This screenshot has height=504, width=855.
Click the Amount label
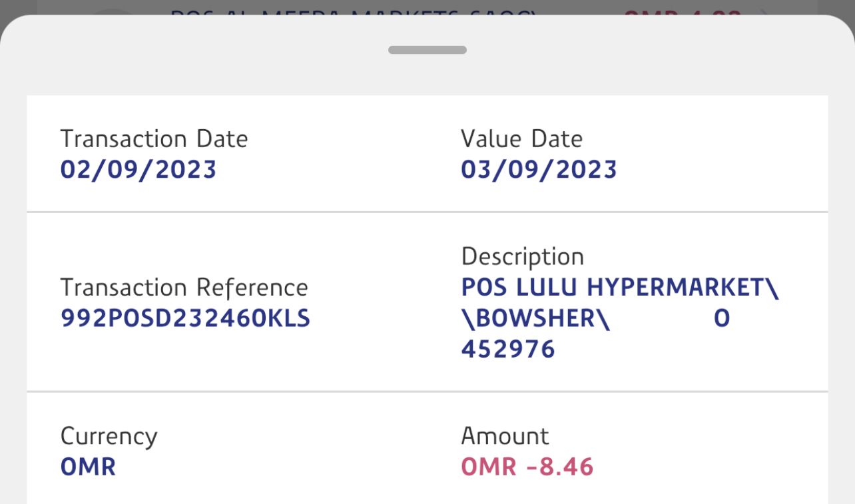coord(505,436)
